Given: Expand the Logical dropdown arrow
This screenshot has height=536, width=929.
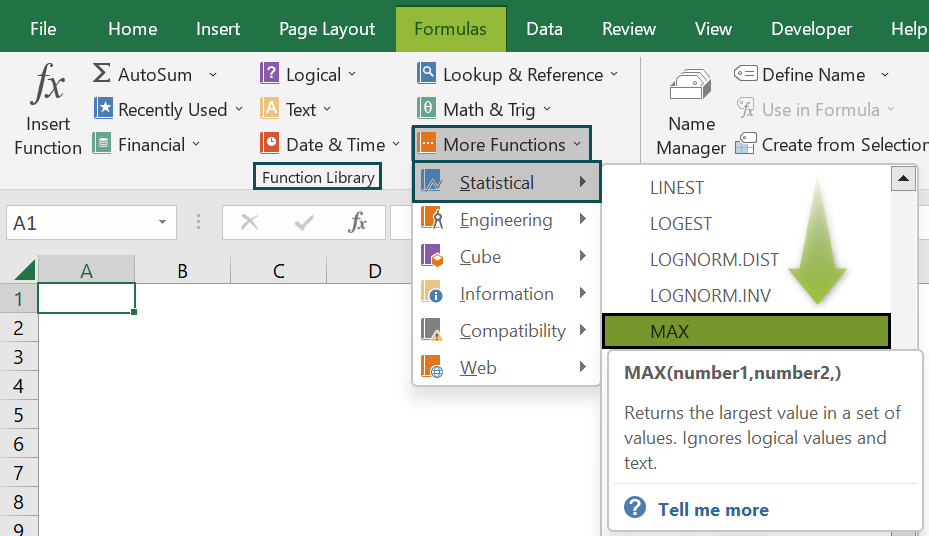Looking at the screenshot, I should (352, 74).
